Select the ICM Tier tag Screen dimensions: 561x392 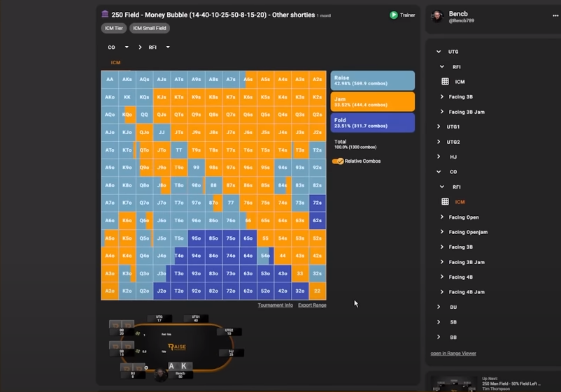113,29
